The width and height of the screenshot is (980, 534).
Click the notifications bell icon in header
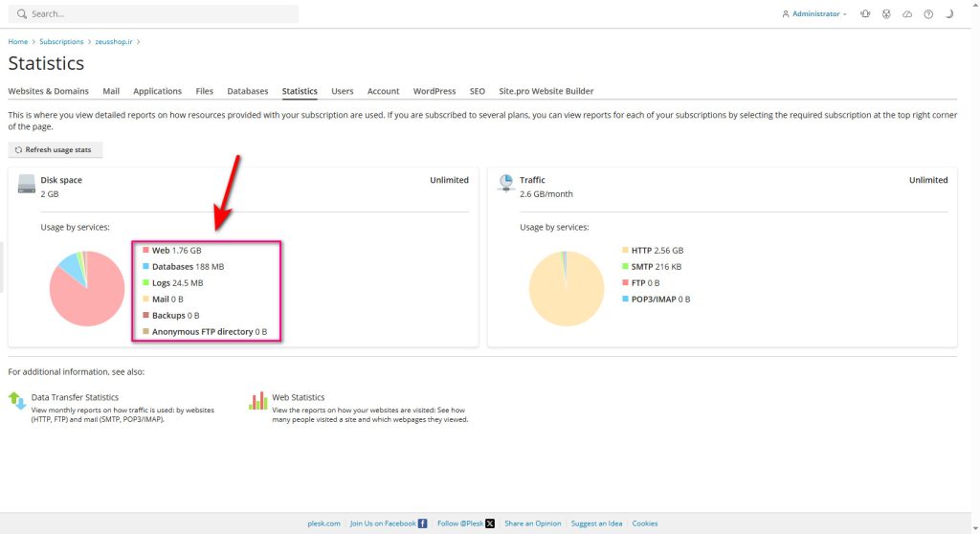(865, 14)
